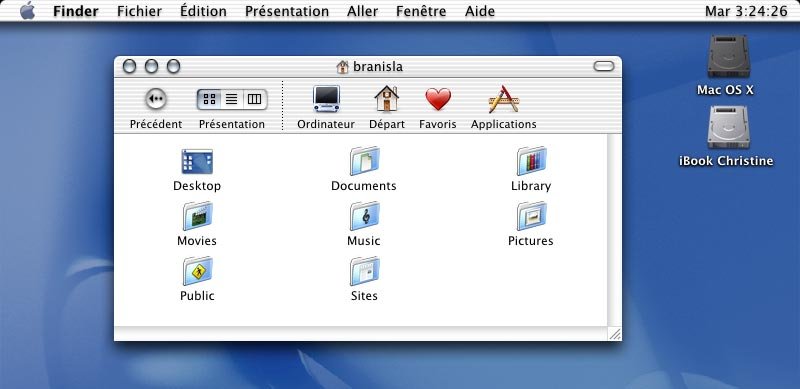The height and width of the screenshot is (389, 800).
Task: Open the Présentation menu in menu bar
Action: tap(287, 11)
